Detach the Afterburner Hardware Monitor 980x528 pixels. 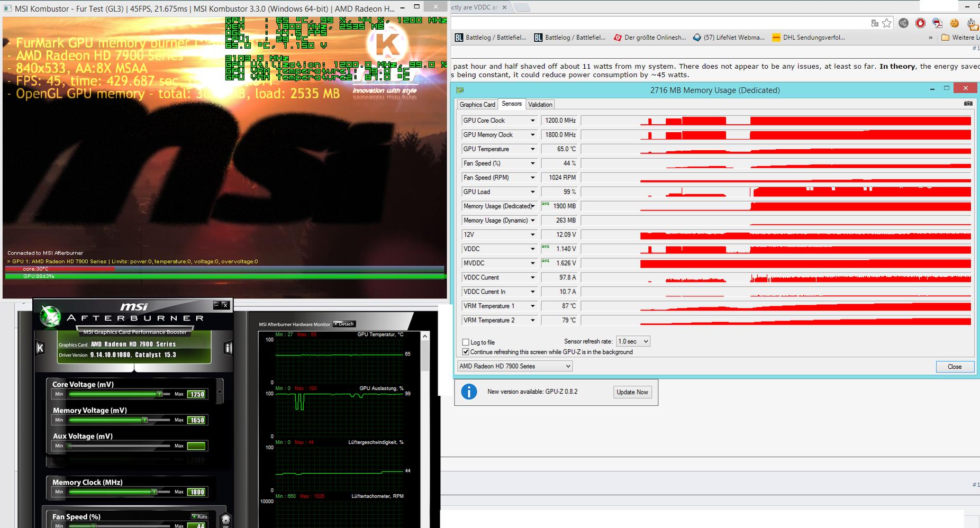344,324
